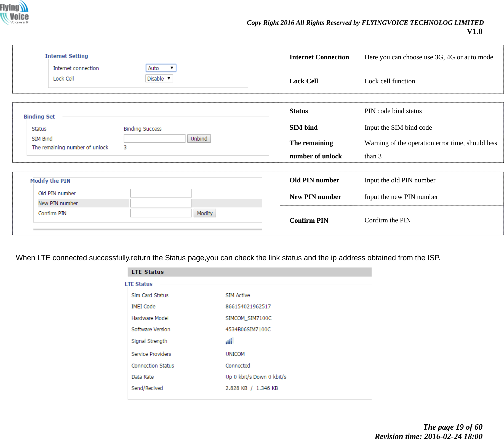Click the Sim Card Status SIM Active value
504x439 pixels.
(238, 295)
